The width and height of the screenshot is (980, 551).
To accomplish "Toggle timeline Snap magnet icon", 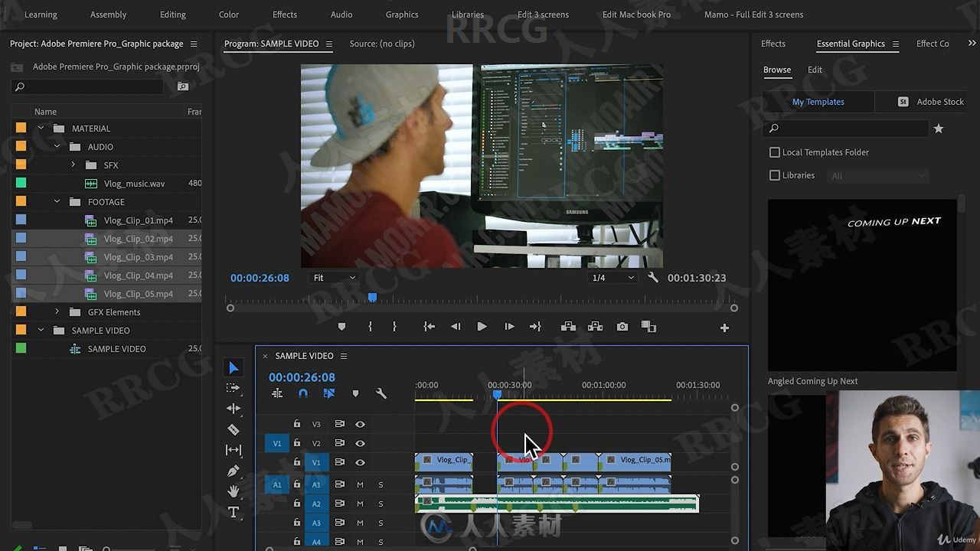I will click(303, 393).
